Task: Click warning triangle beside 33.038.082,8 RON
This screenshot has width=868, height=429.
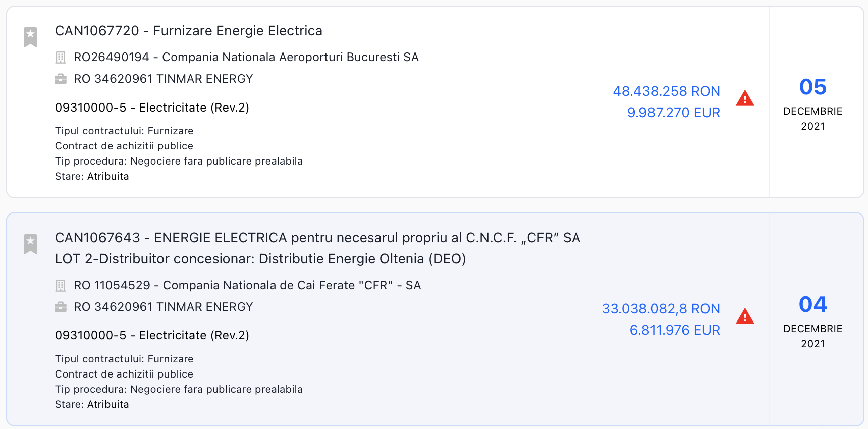Action: (745, 316)
